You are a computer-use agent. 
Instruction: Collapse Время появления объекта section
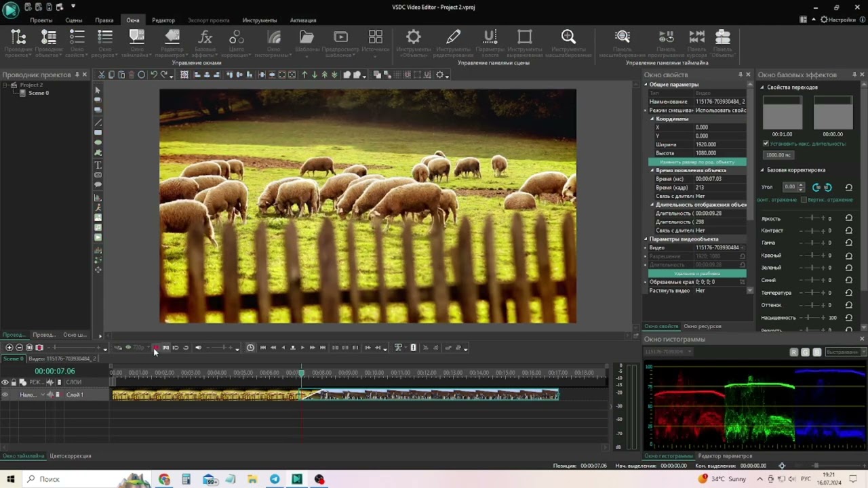point(652,170)
